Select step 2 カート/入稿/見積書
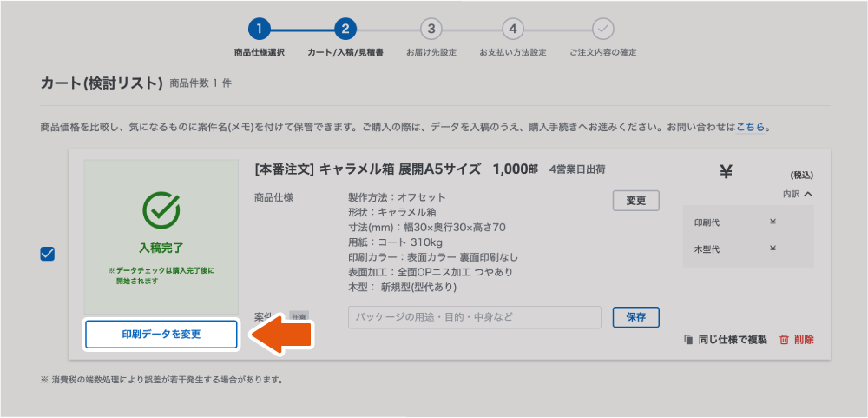 345,30
